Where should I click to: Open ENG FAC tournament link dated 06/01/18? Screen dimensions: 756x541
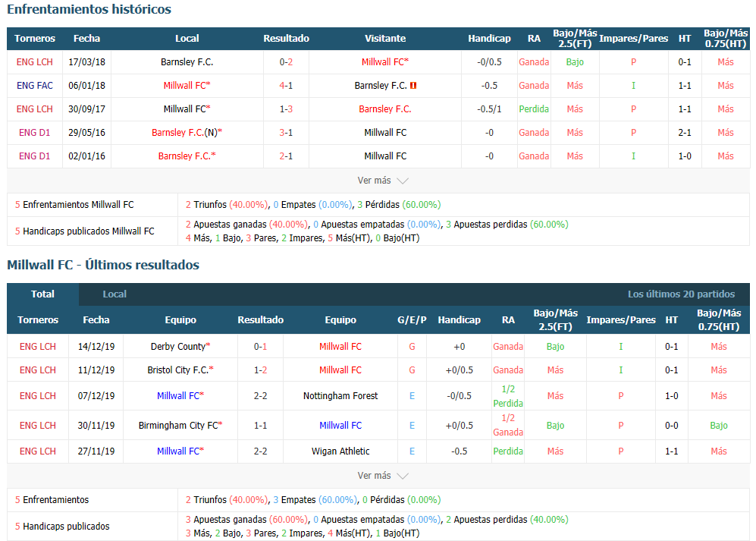[35, 86]
